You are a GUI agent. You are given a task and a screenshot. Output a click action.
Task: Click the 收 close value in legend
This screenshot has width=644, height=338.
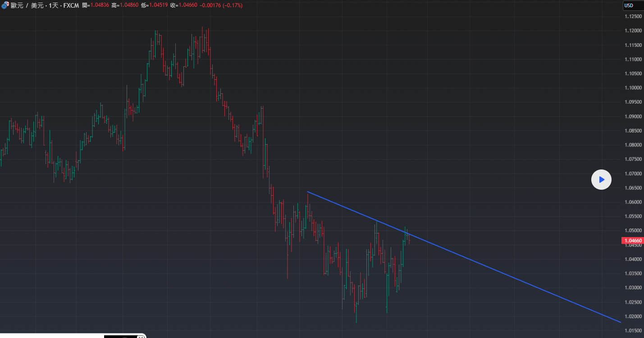click(x=187, y=5)
